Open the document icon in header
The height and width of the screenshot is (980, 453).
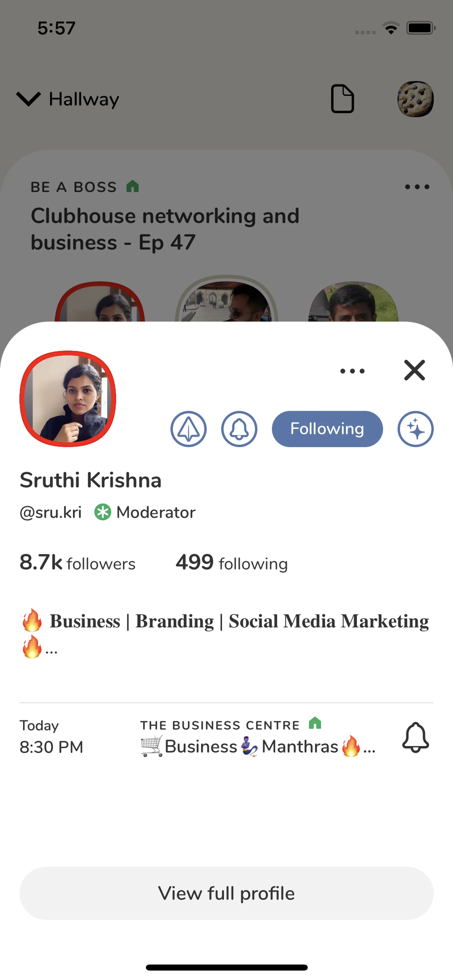click(x=342, y=99)
